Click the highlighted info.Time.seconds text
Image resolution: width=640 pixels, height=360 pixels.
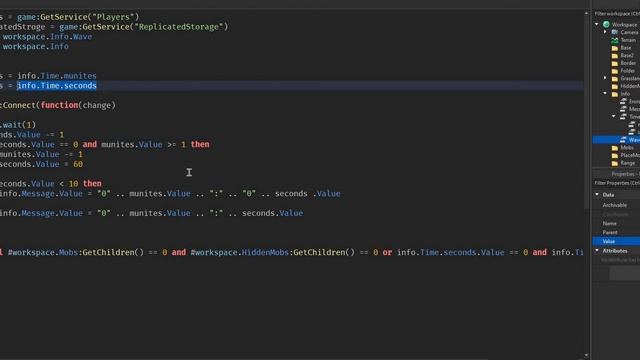pos(57,86)
